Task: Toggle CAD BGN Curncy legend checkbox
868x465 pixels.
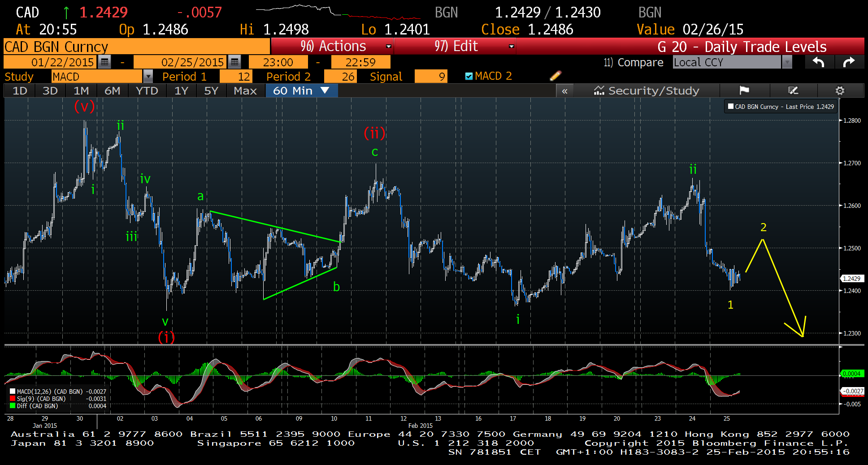Action: click(731, 107)
